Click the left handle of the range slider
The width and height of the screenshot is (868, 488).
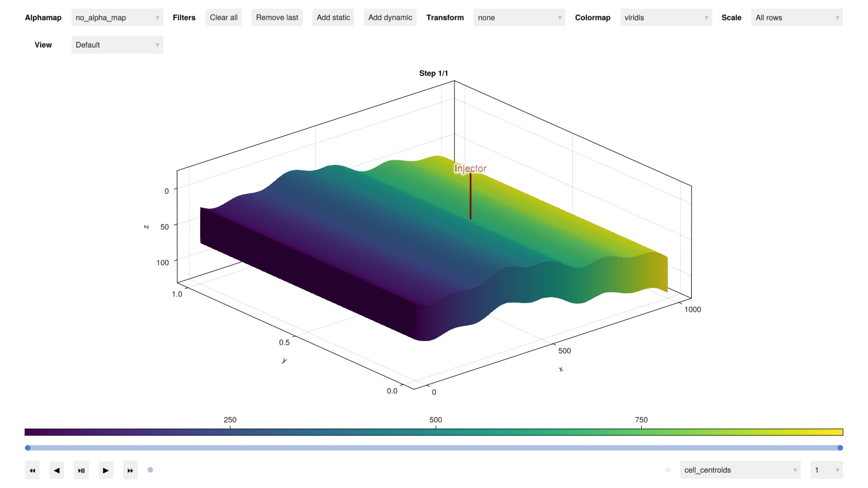(28, 448)
